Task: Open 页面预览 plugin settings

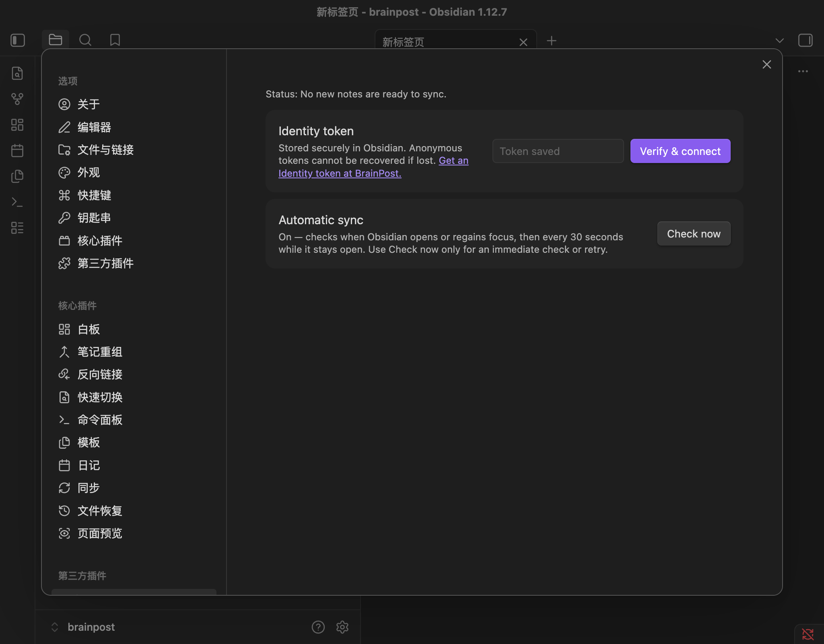Action: 134,533
